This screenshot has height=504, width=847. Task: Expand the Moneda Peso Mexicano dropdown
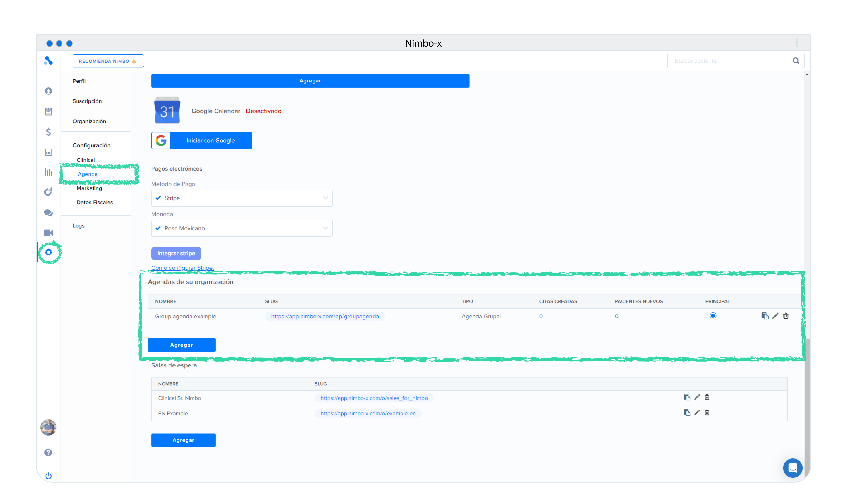point(242,228)
